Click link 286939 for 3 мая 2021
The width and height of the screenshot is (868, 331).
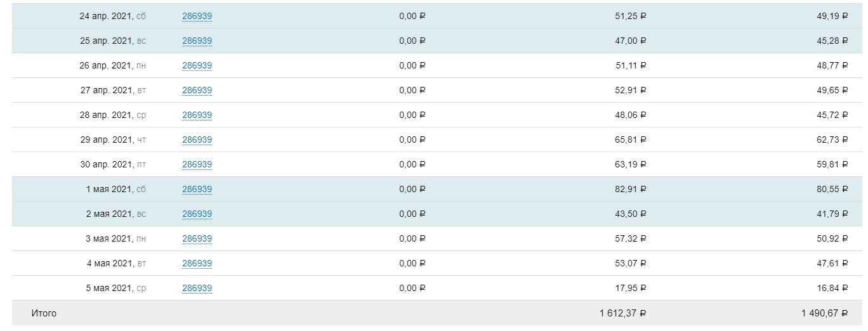pos(197,239)
